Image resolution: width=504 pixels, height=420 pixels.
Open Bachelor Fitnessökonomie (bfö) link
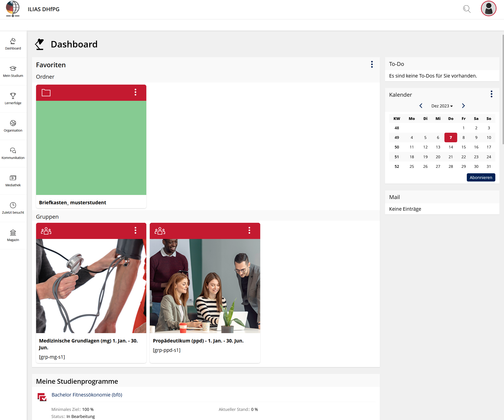87,395
